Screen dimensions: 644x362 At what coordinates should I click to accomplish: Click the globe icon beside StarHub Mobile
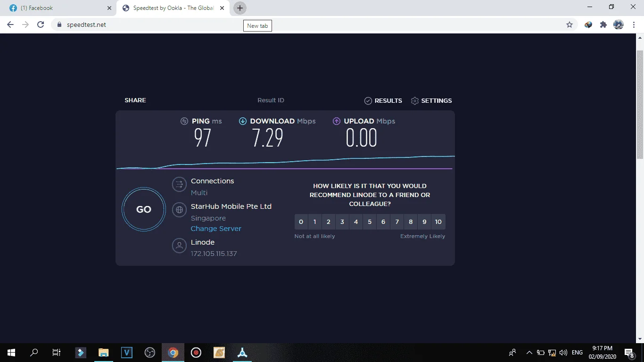pyautogui.click(x=179, y=210)
